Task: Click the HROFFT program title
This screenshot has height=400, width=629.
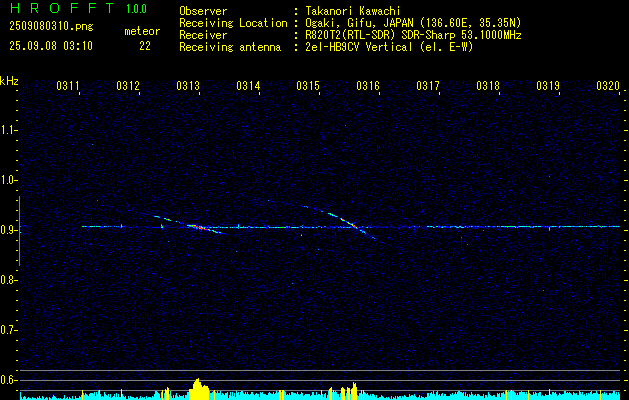Action: click(x=61, y=8)
